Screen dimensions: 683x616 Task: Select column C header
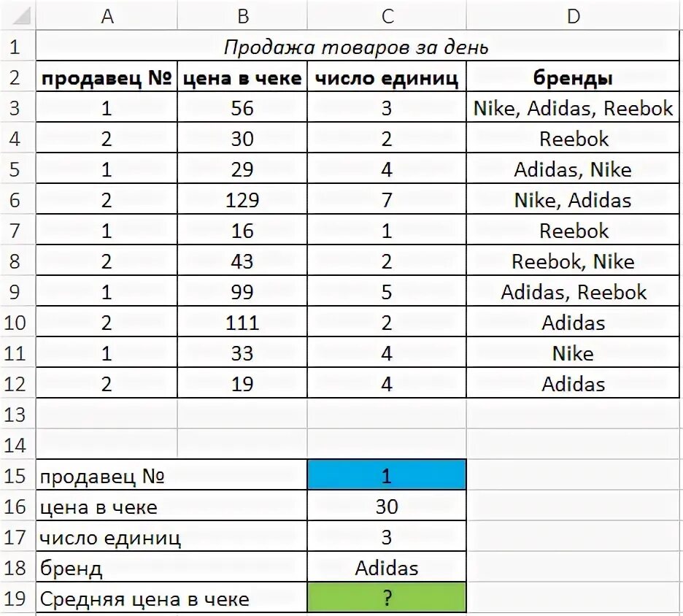click(387, 15)
